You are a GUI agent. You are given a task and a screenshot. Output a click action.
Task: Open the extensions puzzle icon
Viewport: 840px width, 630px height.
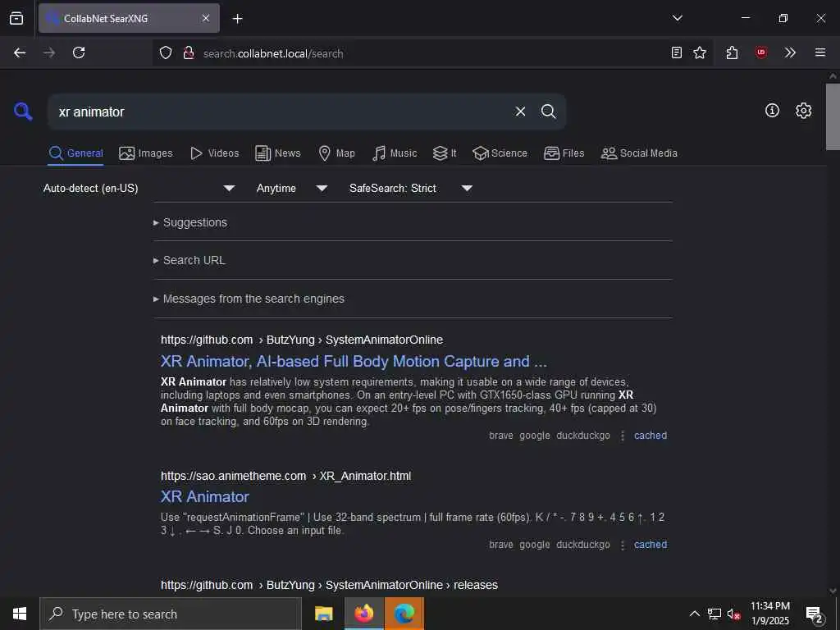pyautogui.click(x=733, y=52)
